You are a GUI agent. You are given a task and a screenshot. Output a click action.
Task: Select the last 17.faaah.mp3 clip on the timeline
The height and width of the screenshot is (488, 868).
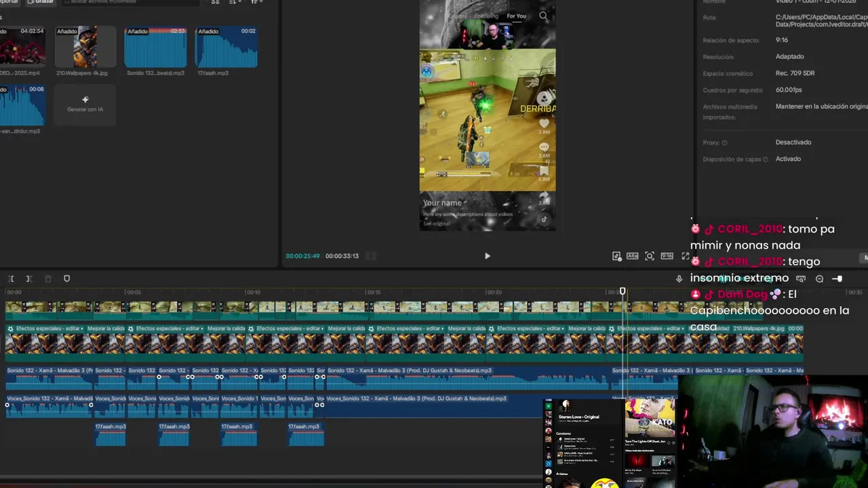[306, 434]
